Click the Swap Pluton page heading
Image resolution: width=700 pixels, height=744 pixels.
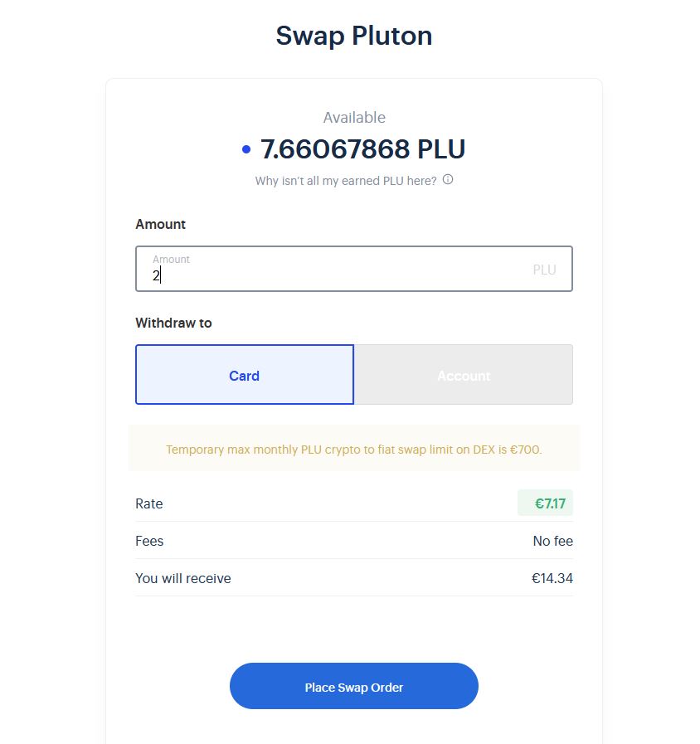pyautogui.click(x=354, y=36)
